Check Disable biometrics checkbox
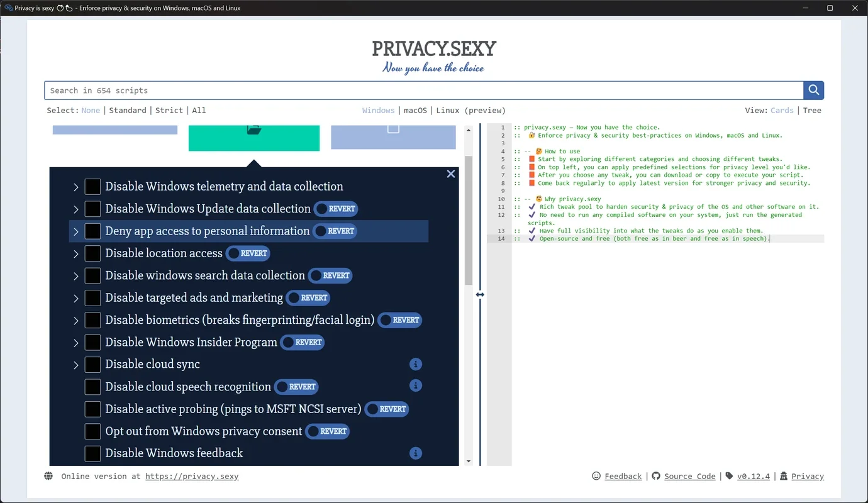 [92, 320]
